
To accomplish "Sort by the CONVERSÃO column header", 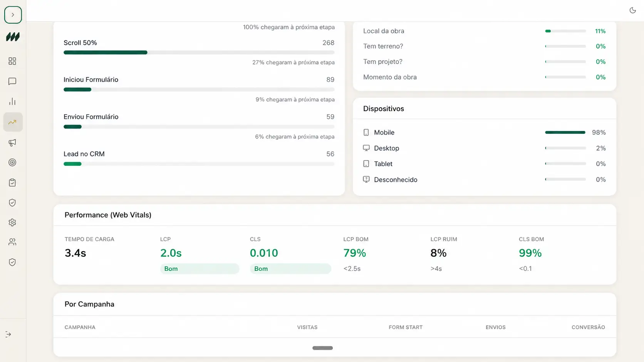I will coord(588,327).
